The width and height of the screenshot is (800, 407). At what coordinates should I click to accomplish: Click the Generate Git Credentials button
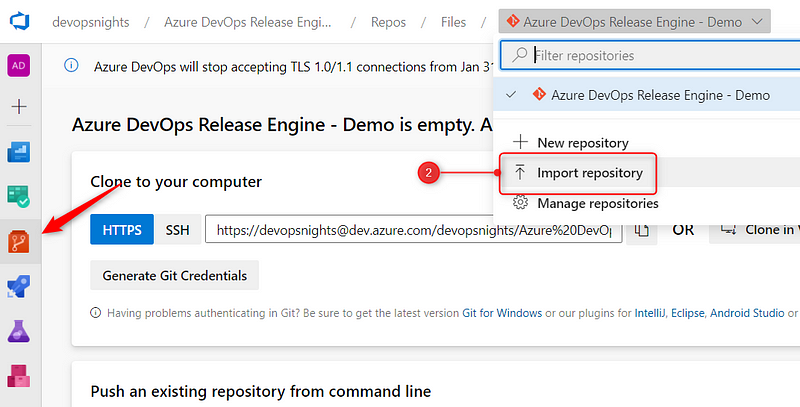(175, 274)
